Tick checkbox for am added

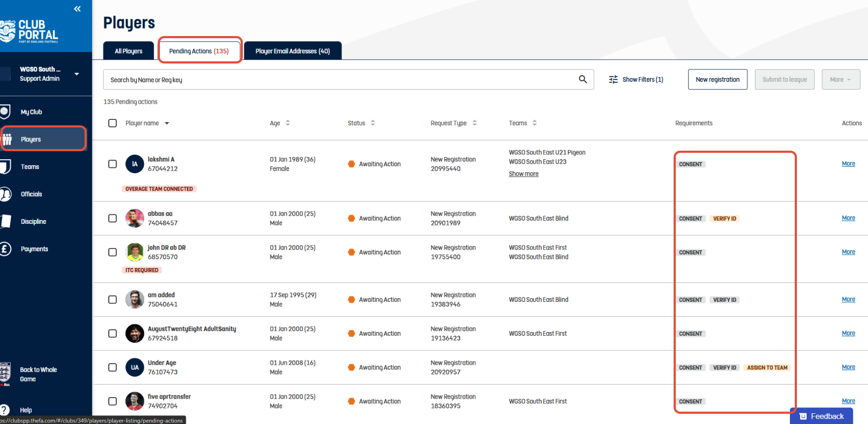(x=113, y=300)
